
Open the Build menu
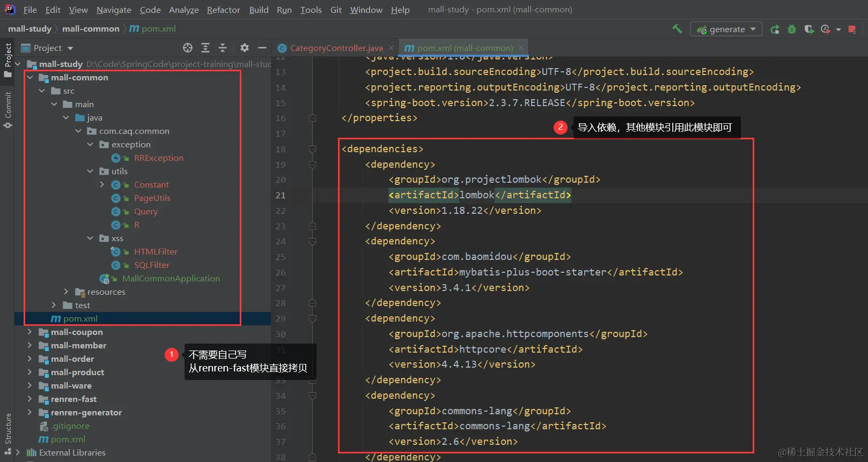point(259,10)
